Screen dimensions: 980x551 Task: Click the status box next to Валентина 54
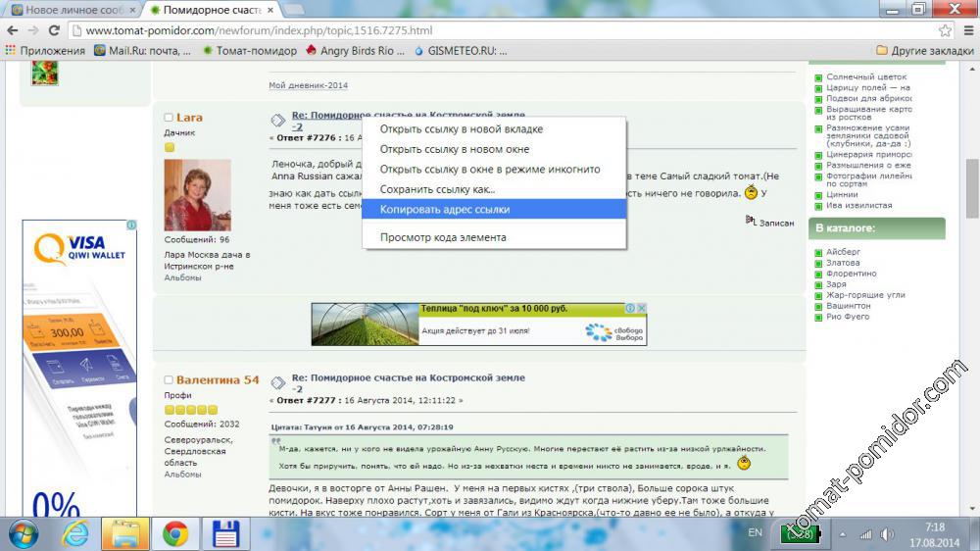pyautogui.click(x=169, y=380)
